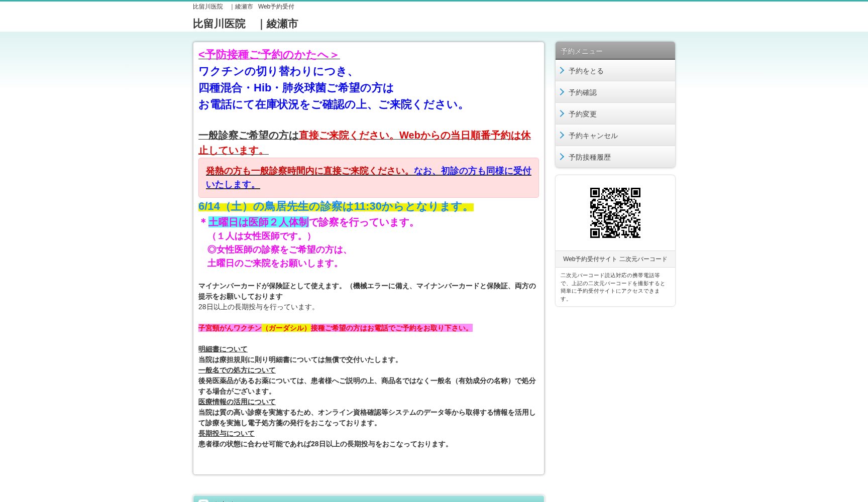Viewport: 868px width, 502px height.
Task: Click the arrow icon next to 予約確認
Action: pos(562,92)
